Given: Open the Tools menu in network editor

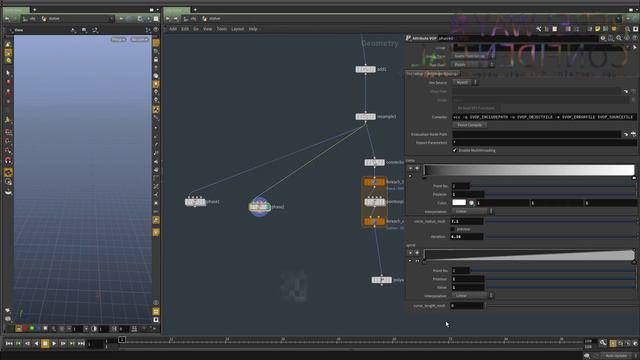Looking at the screenshot, I should coord(222,29).
